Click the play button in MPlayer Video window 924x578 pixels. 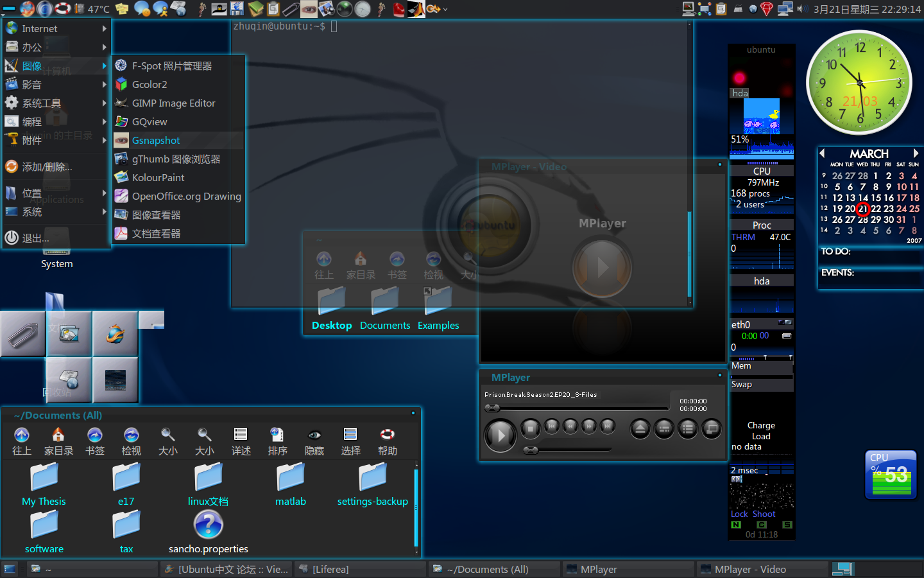click(x=602, y=267)
